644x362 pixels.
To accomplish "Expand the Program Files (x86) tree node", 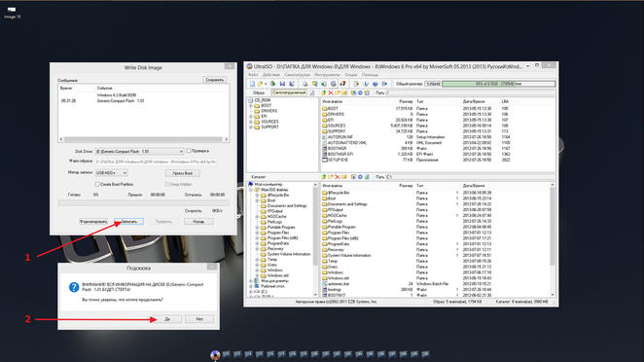I will pos(258,237).
